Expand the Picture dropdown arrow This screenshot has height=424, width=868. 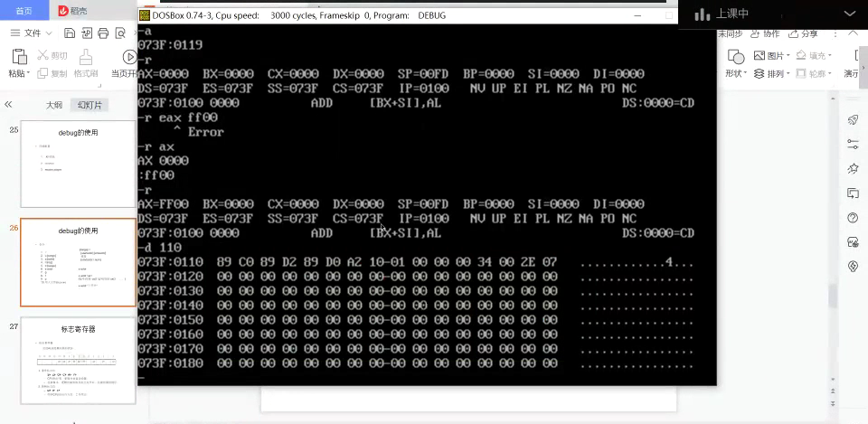click(788, 56)
